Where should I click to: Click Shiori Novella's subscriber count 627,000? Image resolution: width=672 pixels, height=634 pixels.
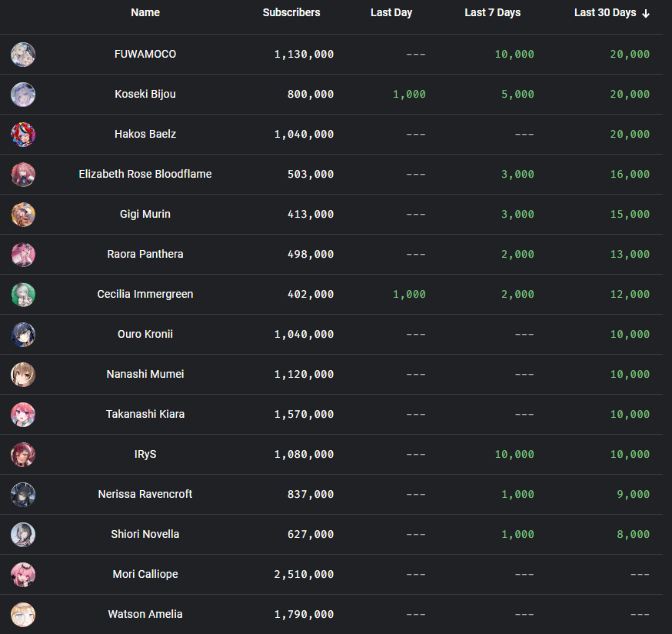coord(304,535)
